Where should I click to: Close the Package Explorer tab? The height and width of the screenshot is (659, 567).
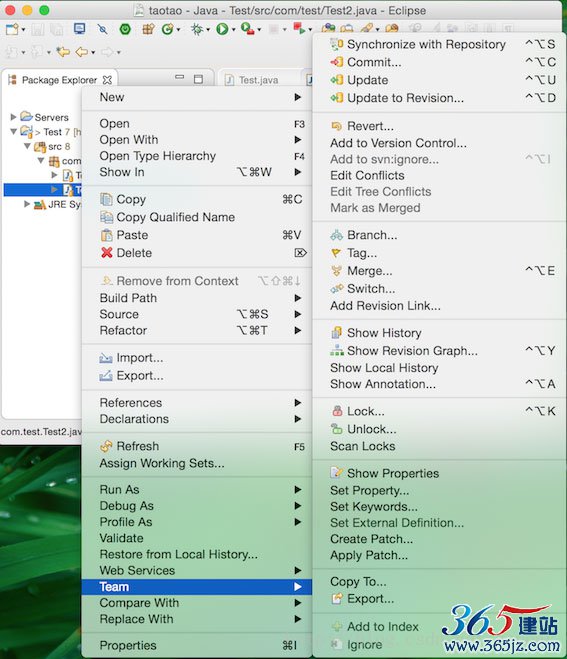108,80
